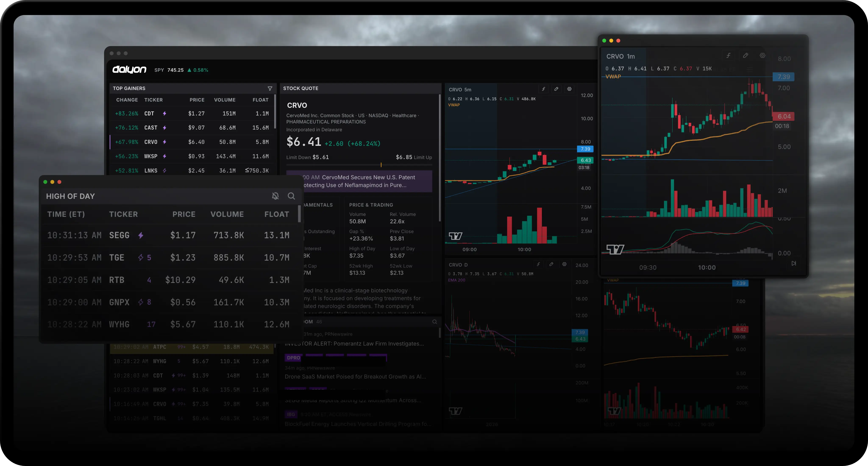
Task: Click the lightning icon in TGE row
Action: pyautogui.click(x=141, y=257)
